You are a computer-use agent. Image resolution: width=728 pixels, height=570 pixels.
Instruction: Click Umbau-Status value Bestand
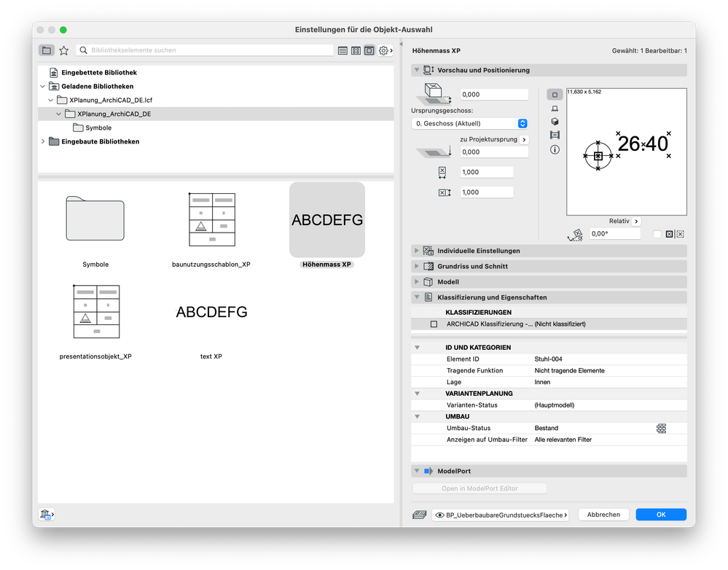pos(546,429)
